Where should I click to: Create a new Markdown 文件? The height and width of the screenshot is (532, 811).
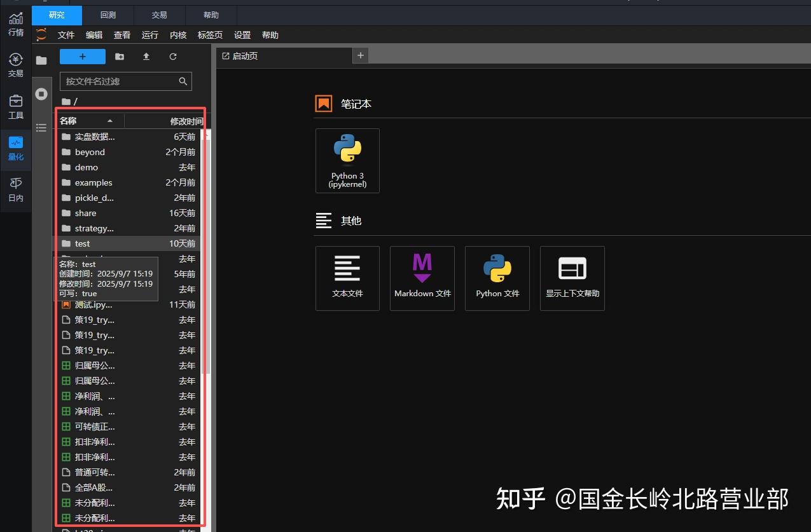coord(422,278)
